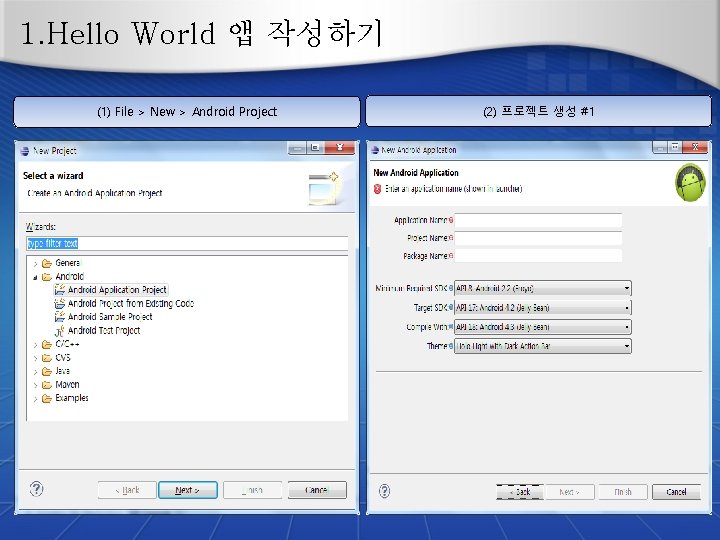
Task: Open the Target SDK dropdown
Action: [543, 308]
